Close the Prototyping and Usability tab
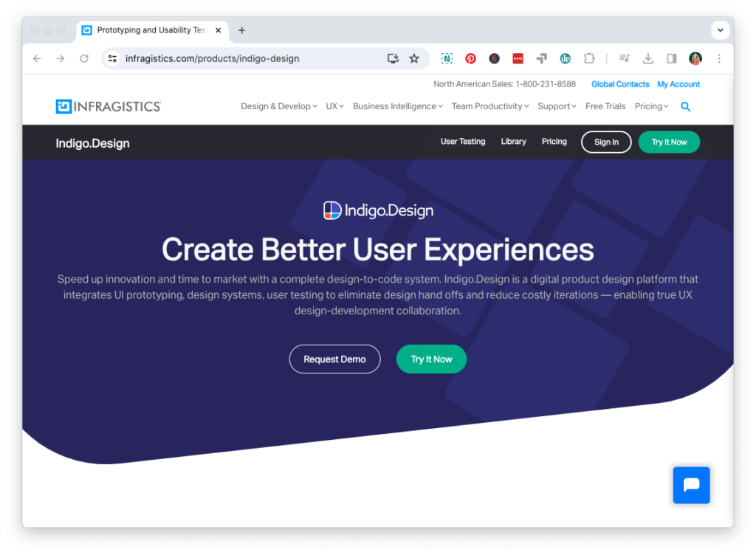Viewport: 756px width, 555px height. tap(218, 30)
